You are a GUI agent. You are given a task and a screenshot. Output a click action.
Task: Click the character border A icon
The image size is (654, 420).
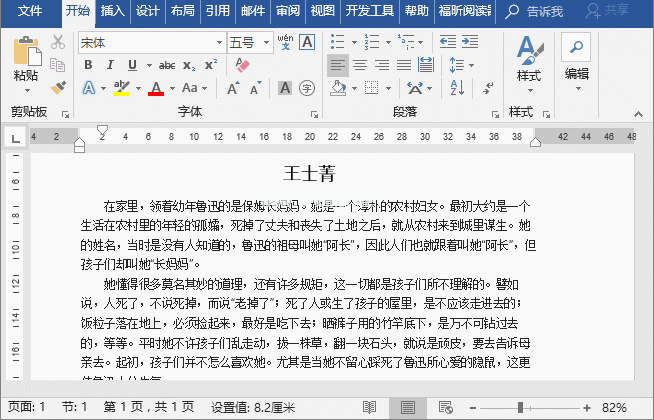point(307,42)
